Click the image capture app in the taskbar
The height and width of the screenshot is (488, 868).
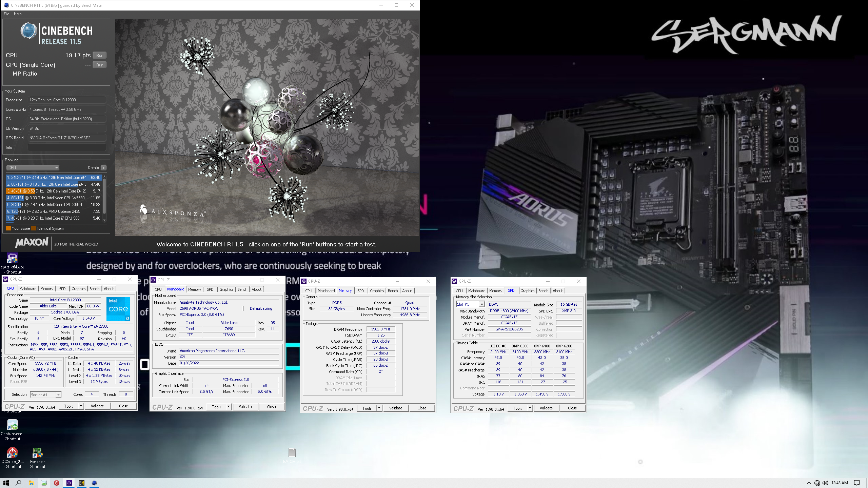tap(44, 483)
